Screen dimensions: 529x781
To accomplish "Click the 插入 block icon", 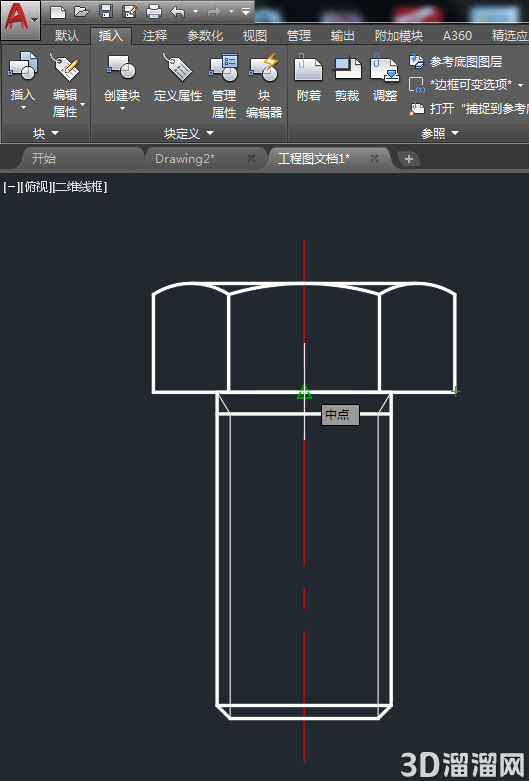I will (22, 67).
